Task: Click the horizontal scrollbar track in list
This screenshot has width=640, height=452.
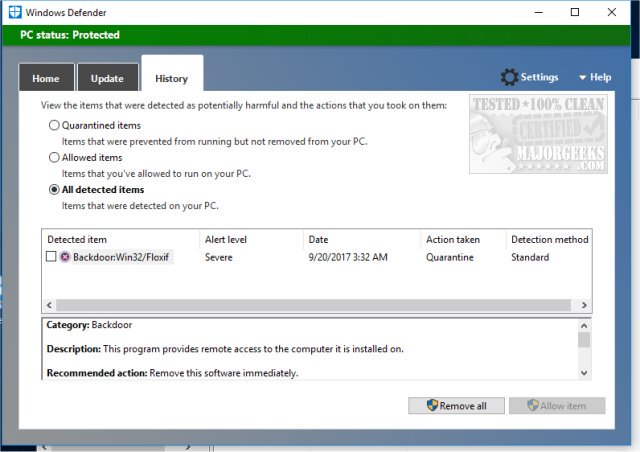Action: (313, 305)
